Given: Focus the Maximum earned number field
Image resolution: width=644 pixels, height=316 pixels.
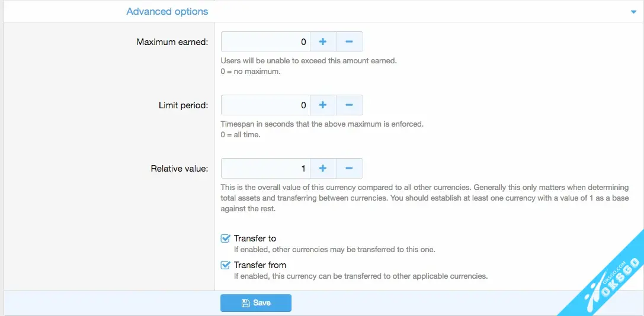Looking at the screenshot, I should click(265, 42).
